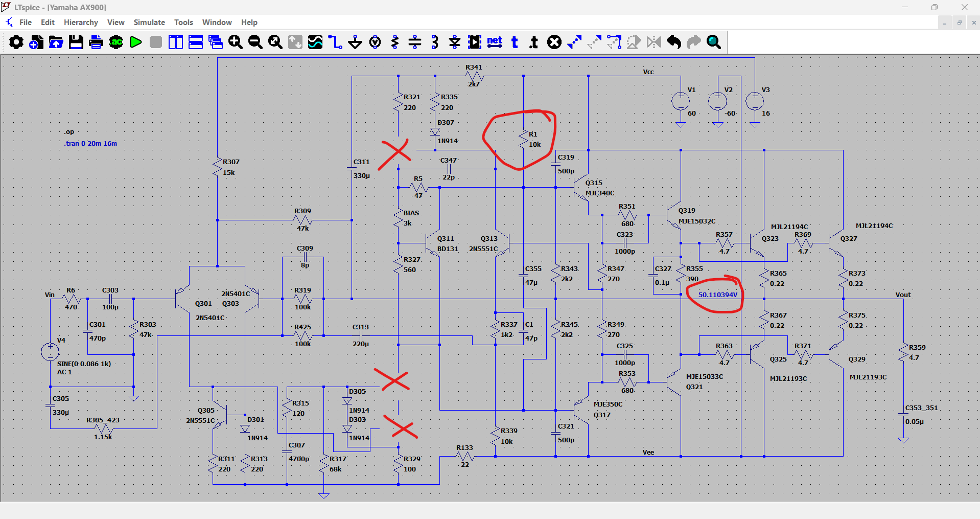Click the .tran 0 20m 16m directive
980x519 pixels.
click(90, 144)
